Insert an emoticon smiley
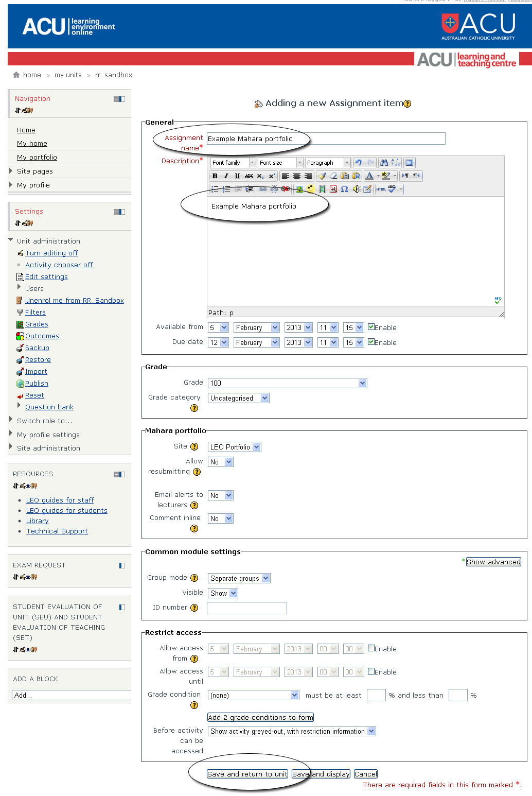The width and height of the screenshot is (532, 796). pyautogui.click(x=311, y=189)
